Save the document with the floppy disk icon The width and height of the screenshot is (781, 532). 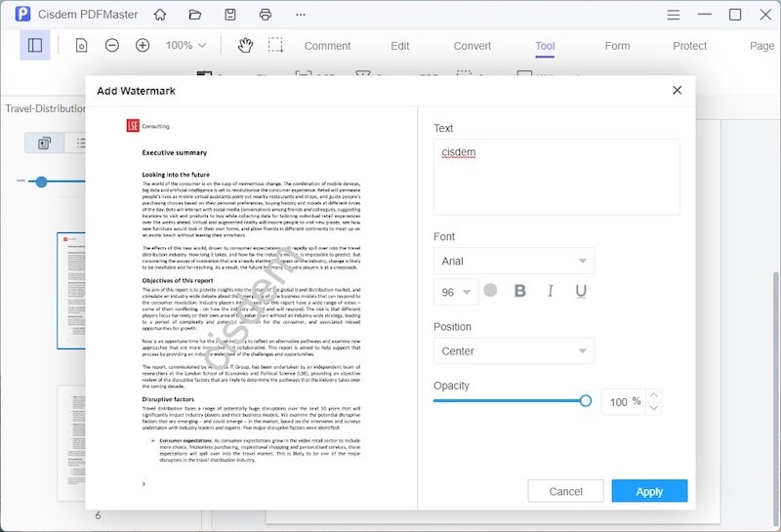(x=230, y=15)
